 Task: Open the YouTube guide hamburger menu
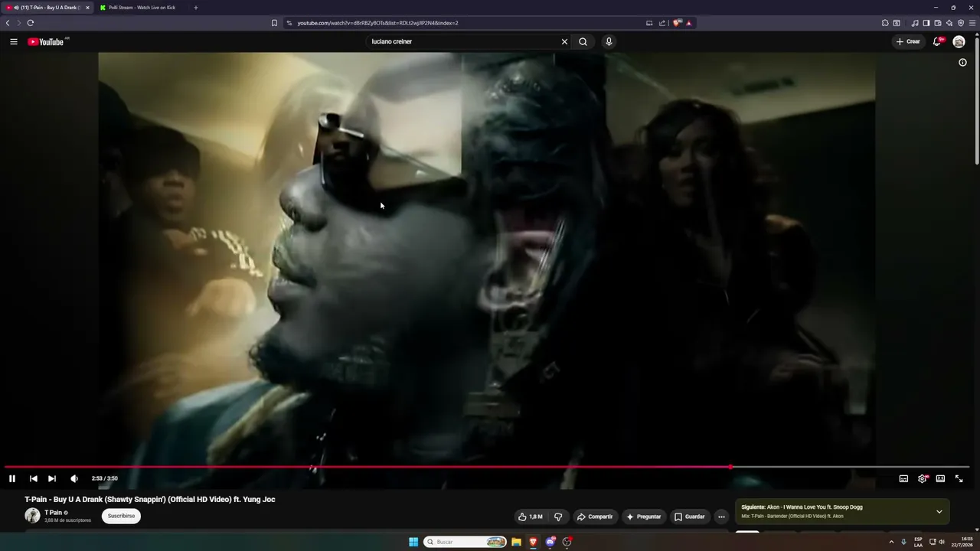pyautogui.click(x=14, y=41)
